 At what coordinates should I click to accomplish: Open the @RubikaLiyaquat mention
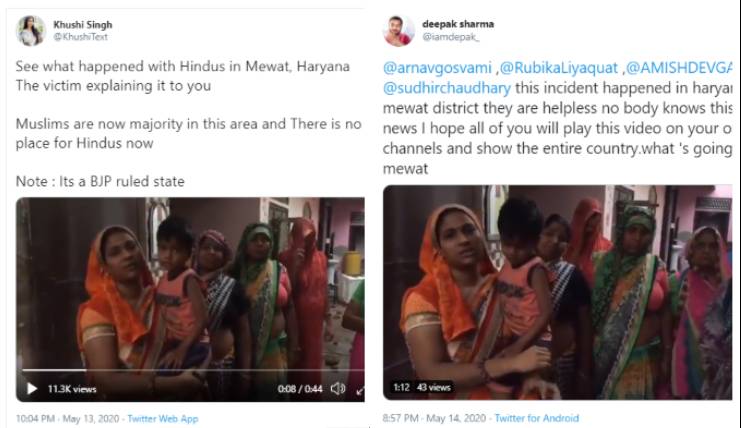[558, 67]
